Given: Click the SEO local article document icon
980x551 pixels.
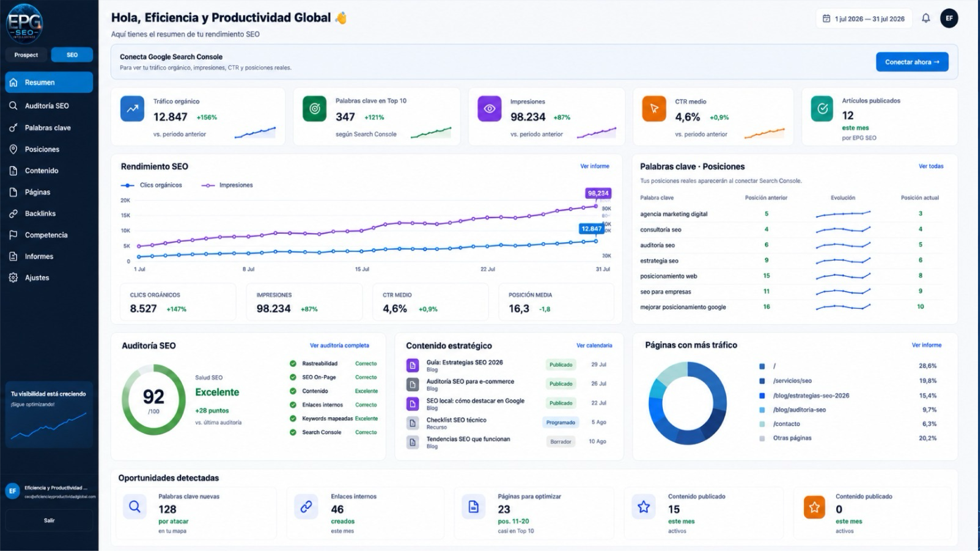Looking at the screenshot, I should [412, 404].
